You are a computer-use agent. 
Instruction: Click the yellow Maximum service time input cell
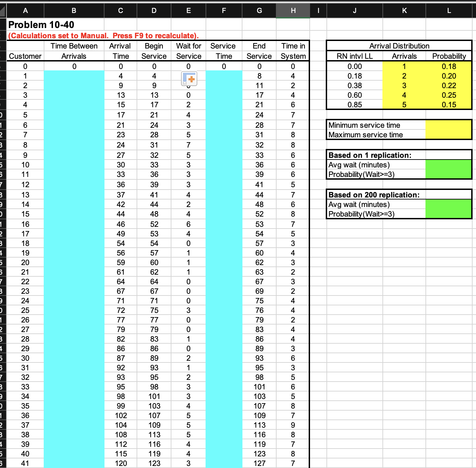coord(448,135)
